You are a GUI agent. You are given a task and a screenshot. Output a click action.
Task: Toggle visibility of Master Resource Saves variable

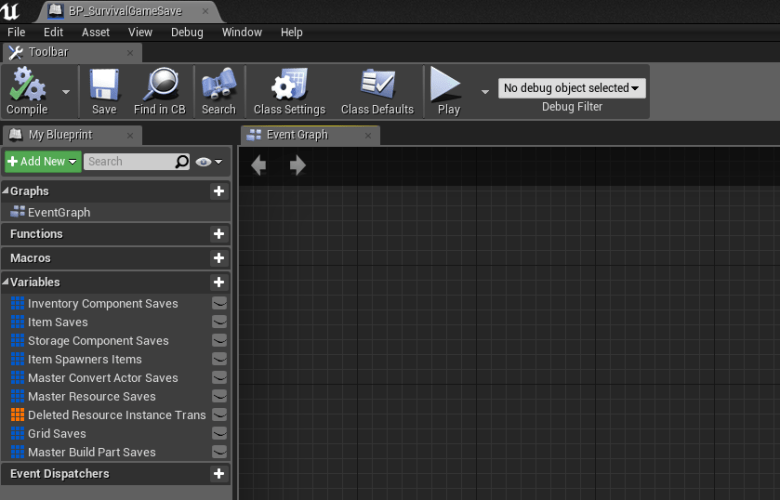[x=219, y=397]
